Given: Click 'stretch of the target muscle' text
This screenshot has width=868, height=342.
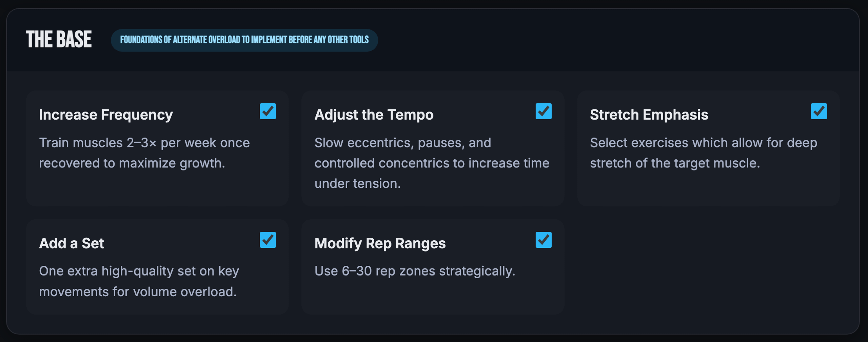Looking at the screenshot, I should tap(675, 163).
